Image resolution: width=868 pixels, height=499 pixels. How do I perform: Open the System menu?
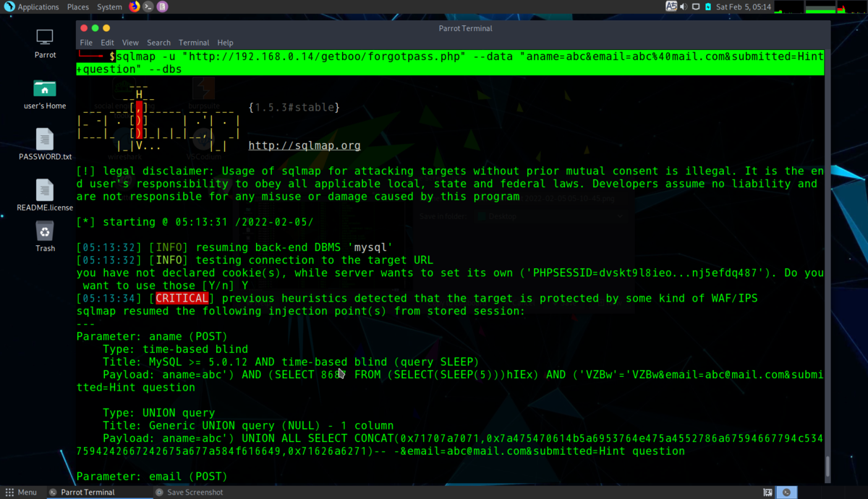click(x=109, y=7)
